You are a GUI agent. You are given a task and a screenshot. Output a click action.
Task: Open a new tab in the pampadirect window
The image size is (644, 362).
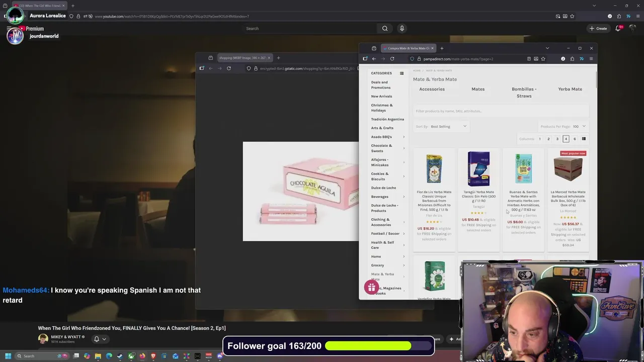[x=442, y=48]
